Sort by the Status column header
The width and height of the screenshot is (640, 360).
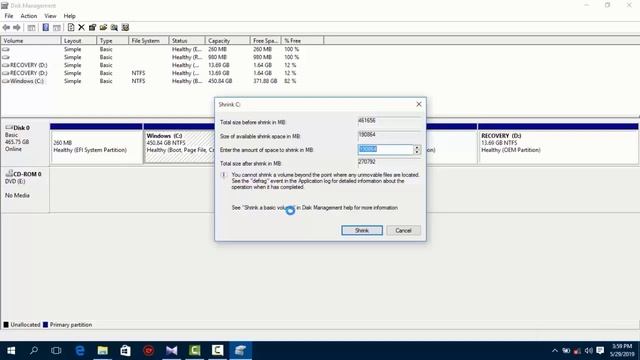(187, 41)
